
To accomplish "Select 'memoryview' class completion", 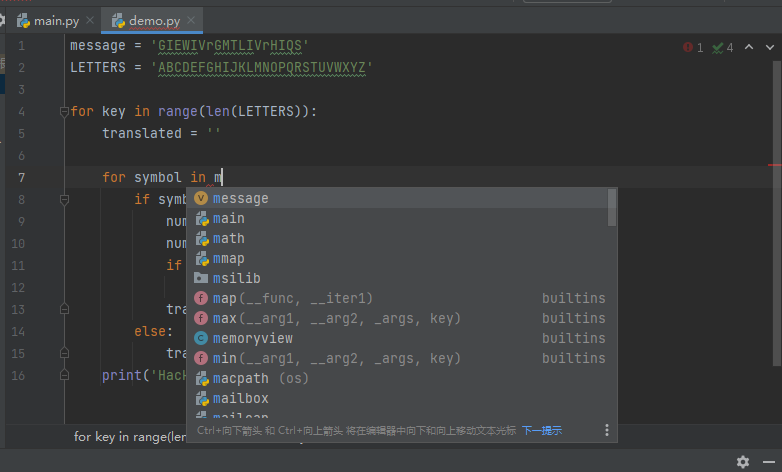I will [396, 338].
